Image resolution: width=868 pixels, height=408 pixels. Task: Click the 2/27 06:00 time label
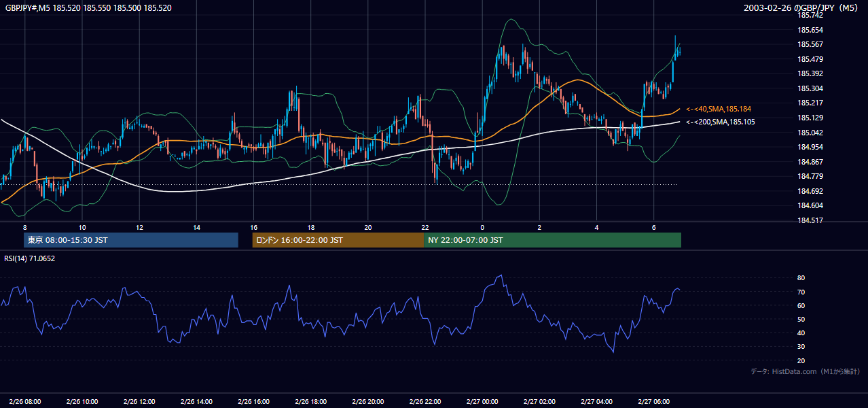(653, 402)
